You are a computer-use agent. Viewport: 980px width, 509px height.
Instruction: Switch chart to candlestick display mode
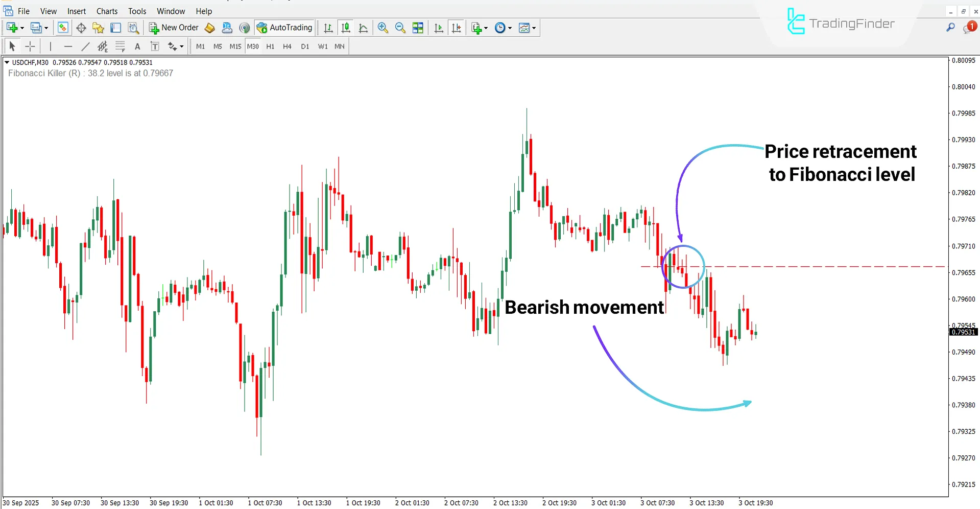click(346, 28)
